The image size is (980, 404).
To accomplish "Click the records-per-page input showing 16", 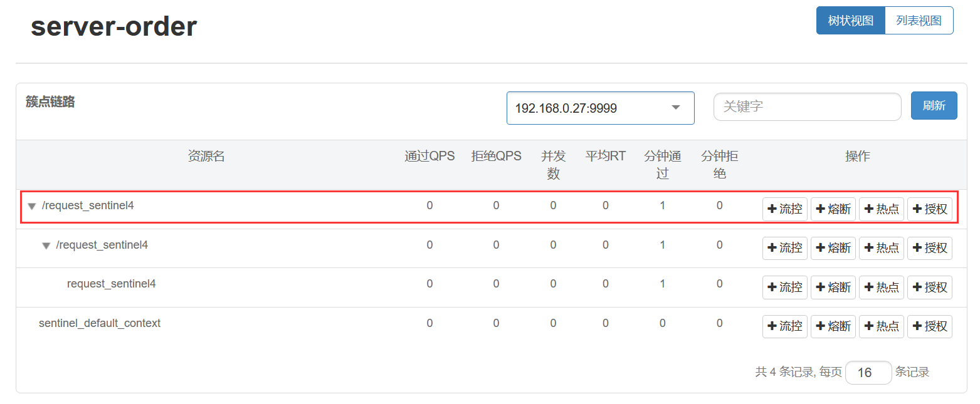I will pyautogui.click(x=868, y=373).
